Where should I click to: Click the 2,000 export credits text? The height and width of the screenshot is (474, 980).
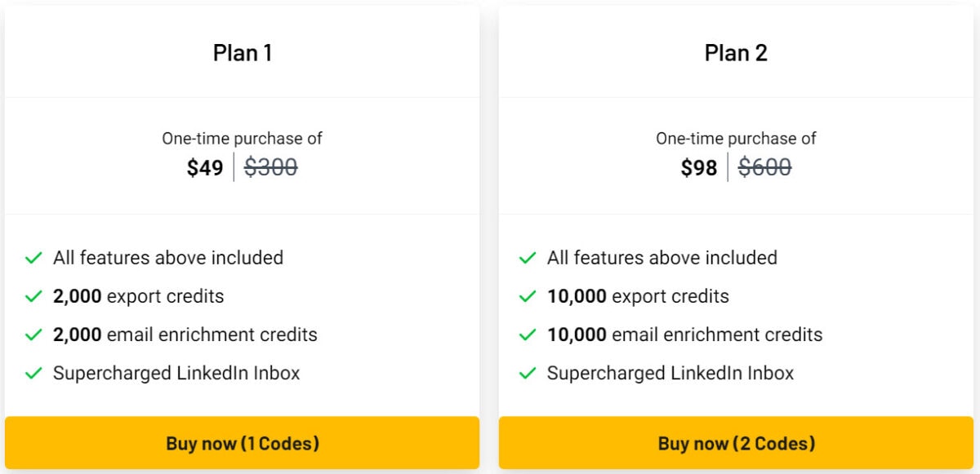(x=139, y=296)
